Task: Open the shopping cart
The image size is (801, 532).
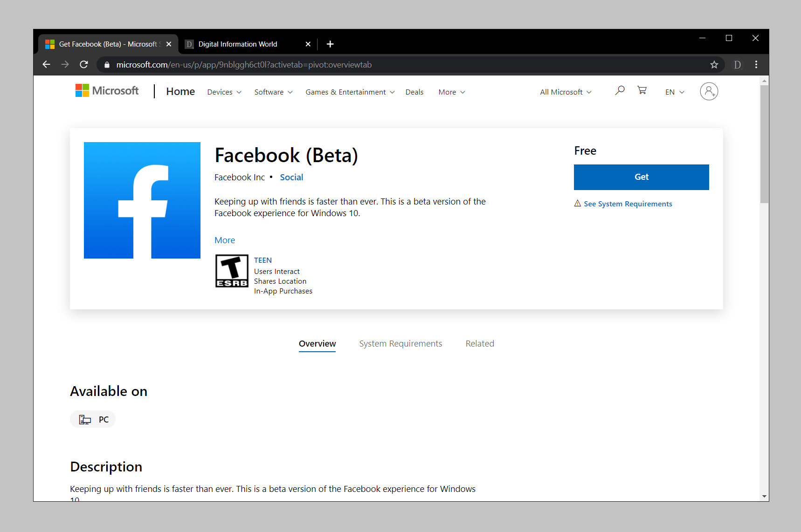Action: (x=642, y=91)
